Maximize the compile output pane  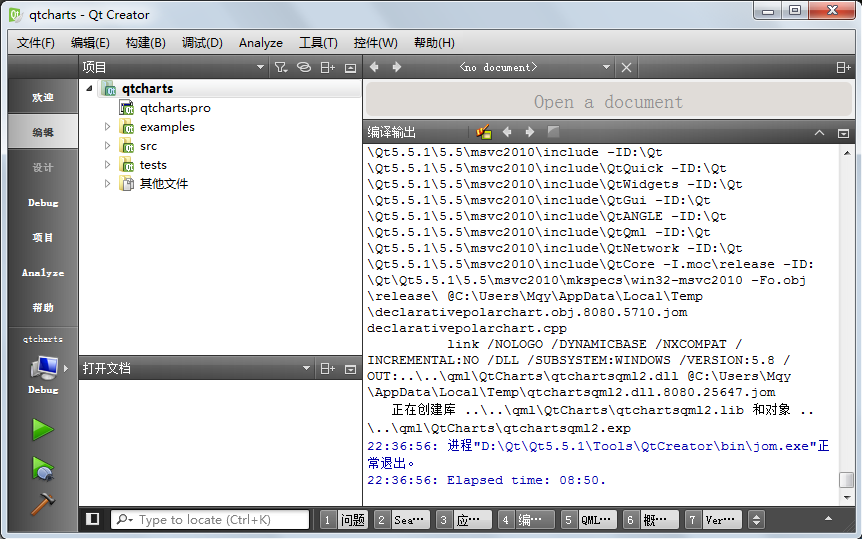coord(843,133)
